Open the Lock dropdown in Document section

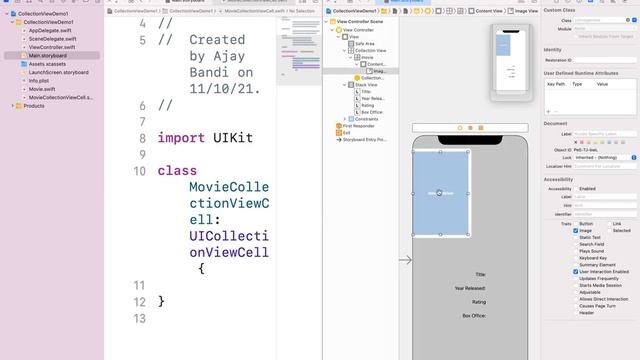pos(605,158)
